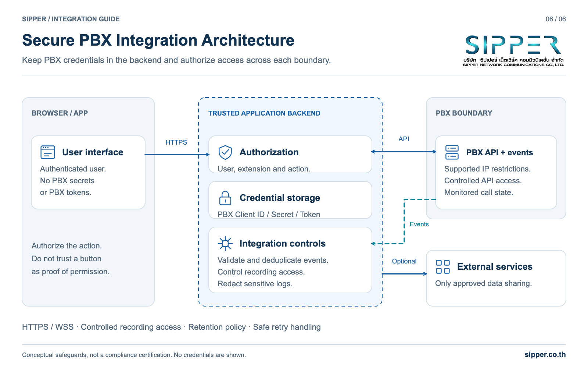The width and height of the screenshot is (588, 368).
Task: Click the SIPPER company logo
Action: 513,51
